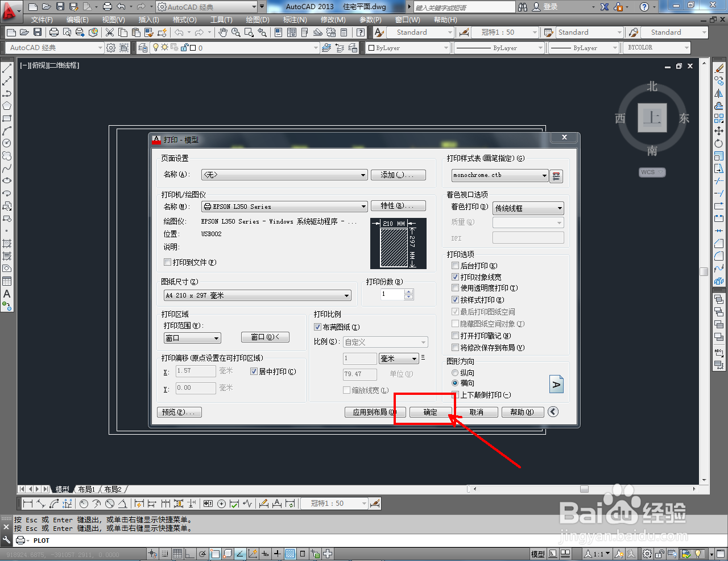Open the File menu
This screenshot has width=728, height=561.
click(x=42, y=20)
